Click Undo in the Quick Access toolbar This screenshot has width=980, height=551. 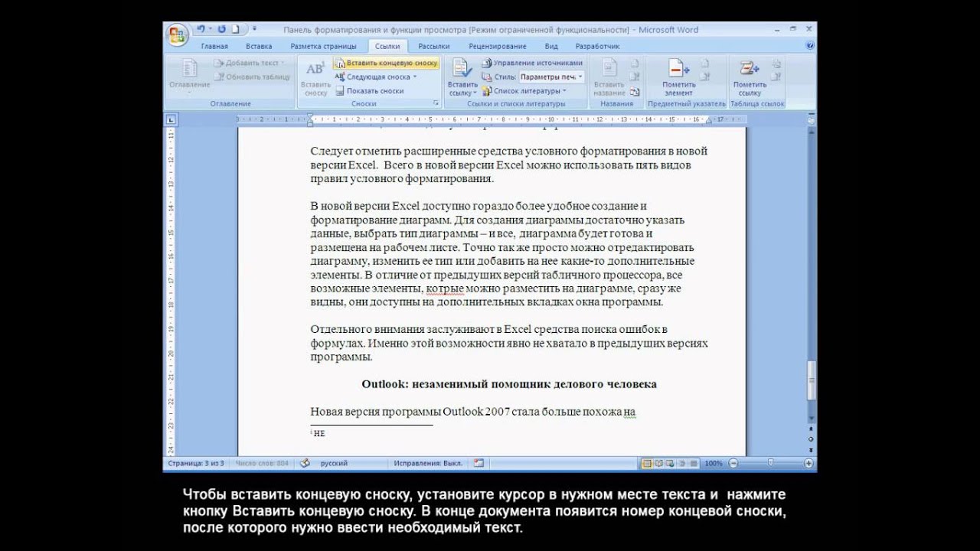[201, 29]
